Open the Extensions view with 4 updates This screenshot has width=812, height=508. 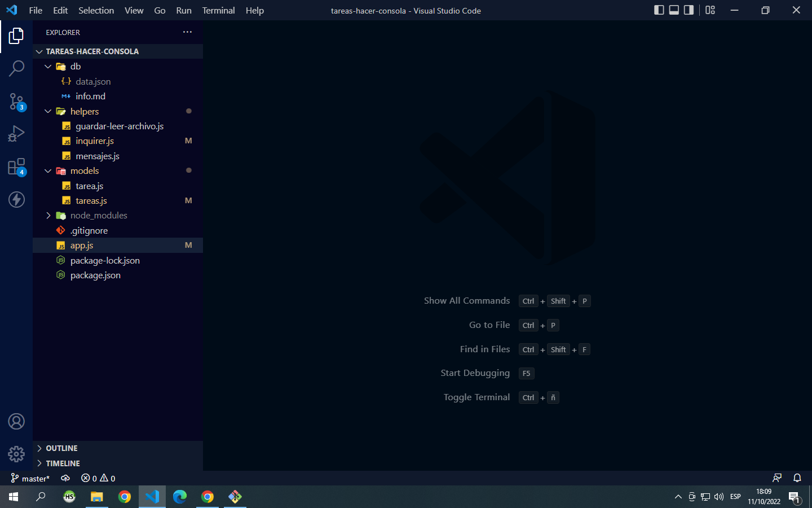click(x=16, y=167)
